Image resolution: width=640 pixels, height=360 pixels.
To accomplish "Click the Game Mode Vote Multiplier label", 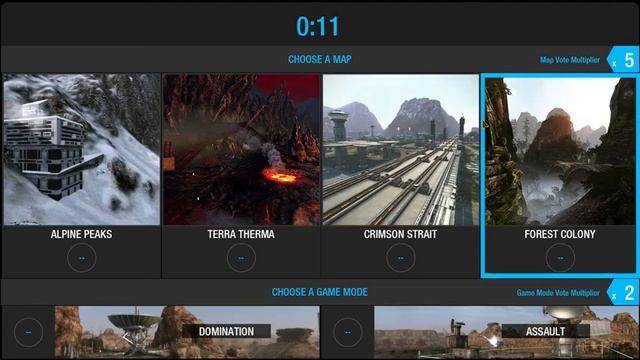I will [558, 293].
